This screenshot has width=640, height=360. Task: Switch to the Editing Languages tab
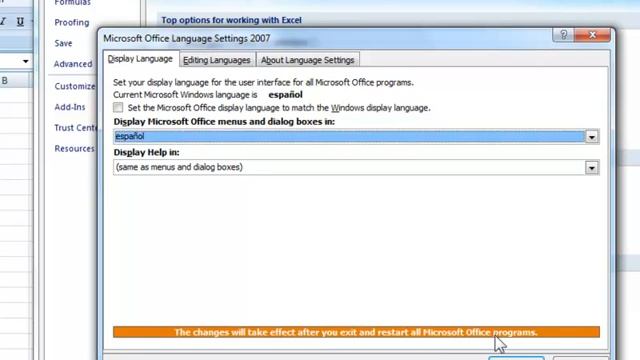pos(217,60)
